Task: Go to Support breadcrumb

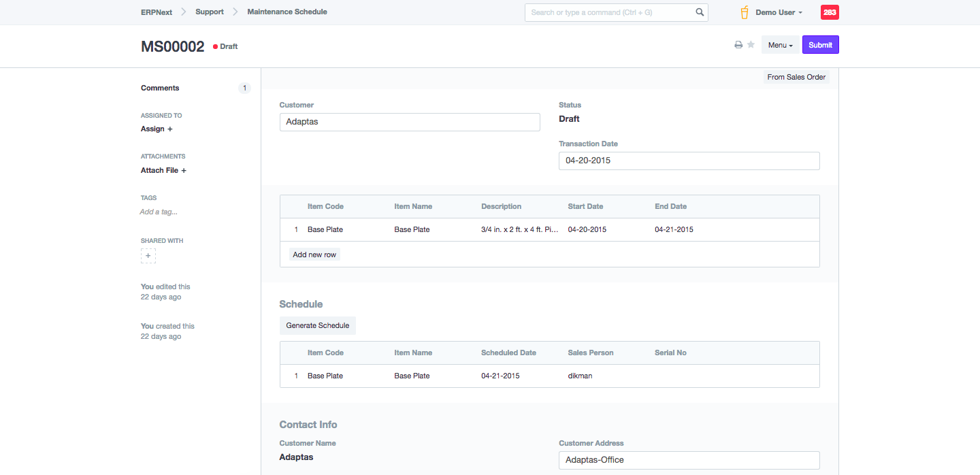Action: click(210, 12)
